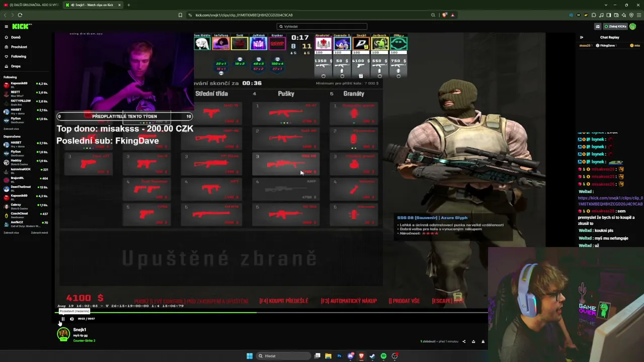The image size is (644, 362).
Task: Go forward with the browser forward arrow
Action: point(12,15)
